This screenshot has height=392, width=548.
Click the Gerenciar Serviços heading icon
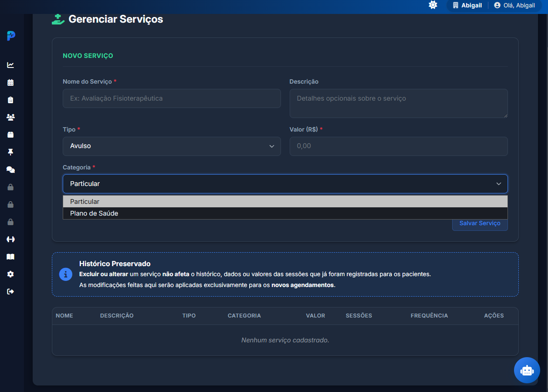(58, 19)
